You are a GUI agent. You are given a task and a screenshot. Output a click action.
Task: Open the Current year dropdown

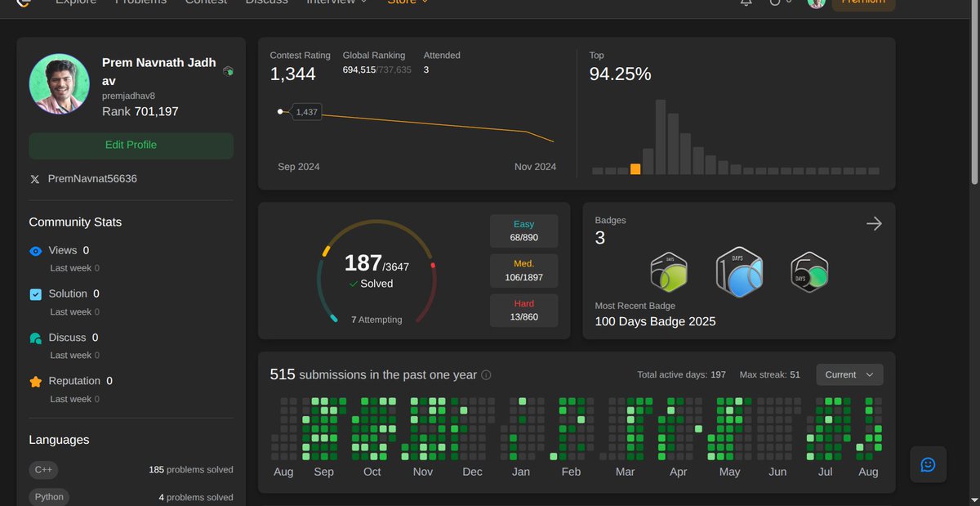(849, 374)
